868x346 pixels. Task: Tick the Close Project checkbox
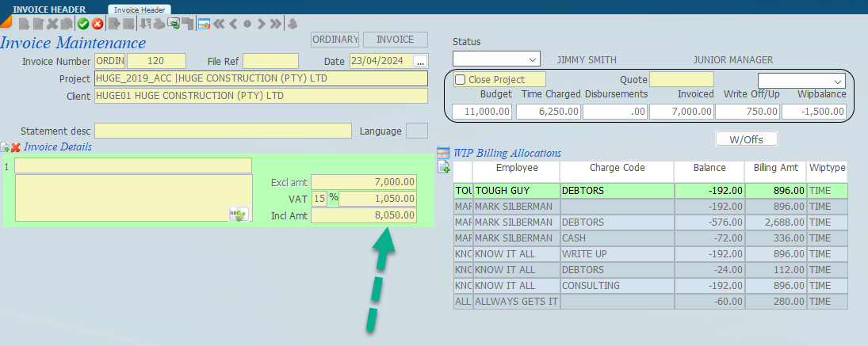click(x=461, y=79)
